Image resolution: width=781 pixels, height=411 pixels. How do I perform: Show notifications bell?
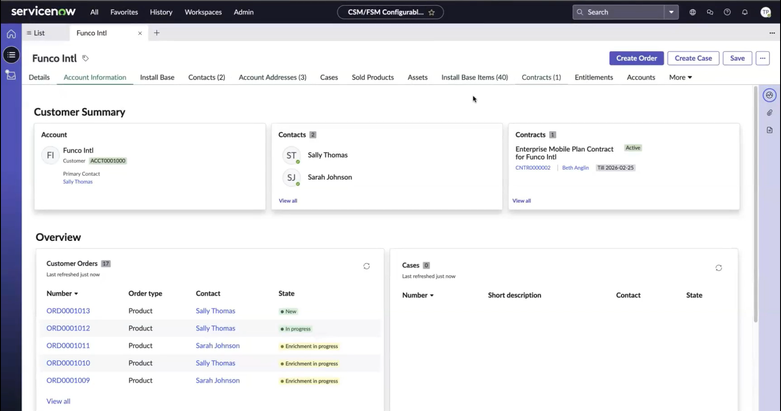click(x=745, y=12)
